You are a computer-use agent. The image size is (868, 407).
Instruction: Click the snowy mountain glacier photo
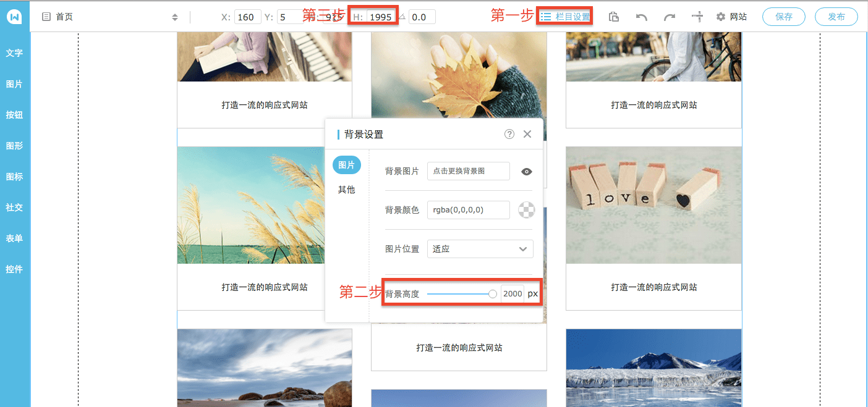point(653,367)
